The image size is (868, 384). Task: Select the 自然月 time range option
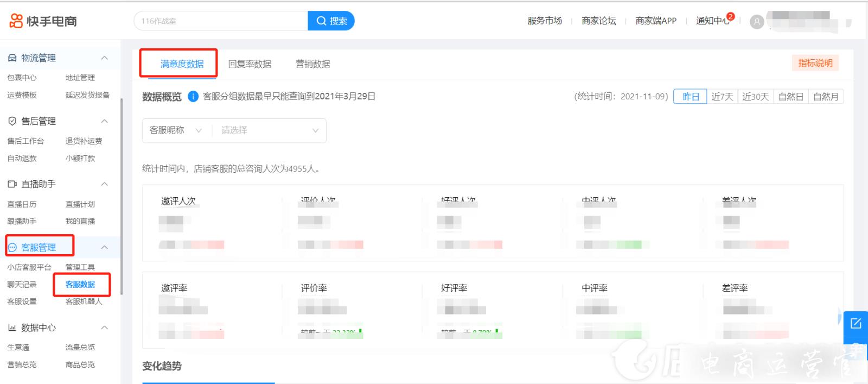826,97
